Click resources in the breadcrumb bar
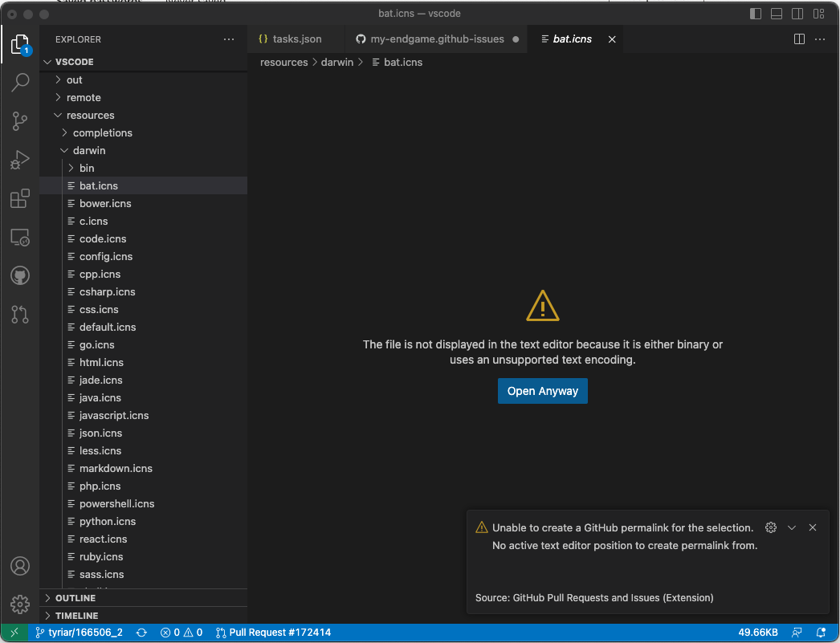This screenshot has height=643, width=840. tap(283, 62)
